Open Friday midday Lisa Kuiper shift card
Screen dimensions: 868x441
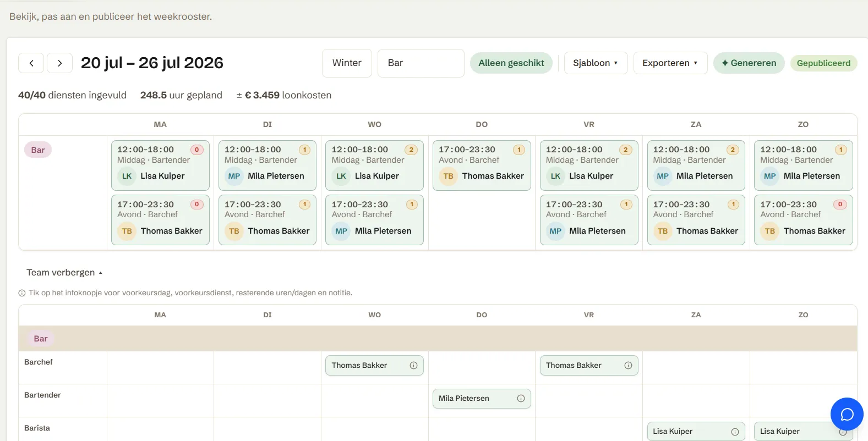click(589, 166)
